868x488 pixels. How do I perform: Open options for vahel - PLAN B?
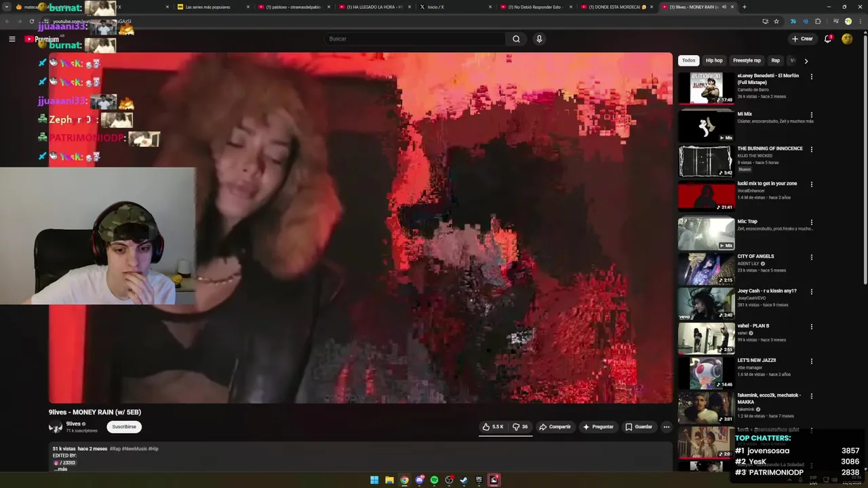[811, 327]
